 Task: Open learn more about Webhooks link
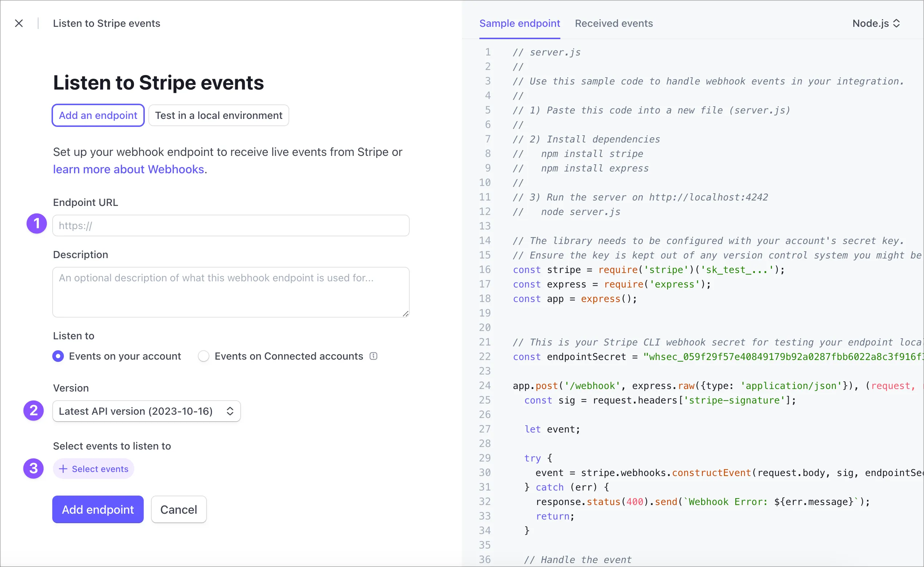point(128,169)
